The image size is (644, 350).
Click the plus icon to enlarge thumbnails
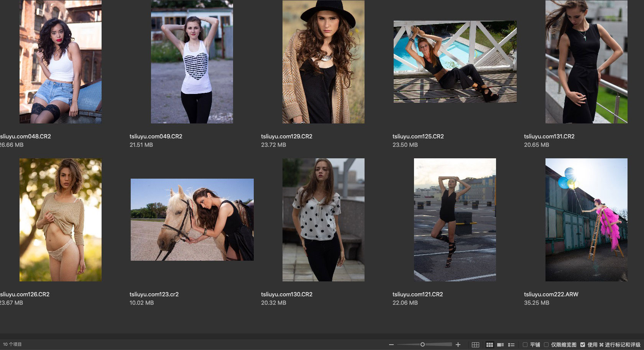458,345
